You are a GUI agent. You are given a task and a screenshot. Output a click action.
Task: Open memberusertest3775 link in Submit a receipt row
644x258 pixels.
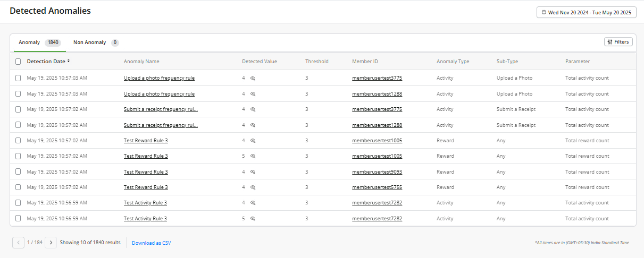[377, 109]
